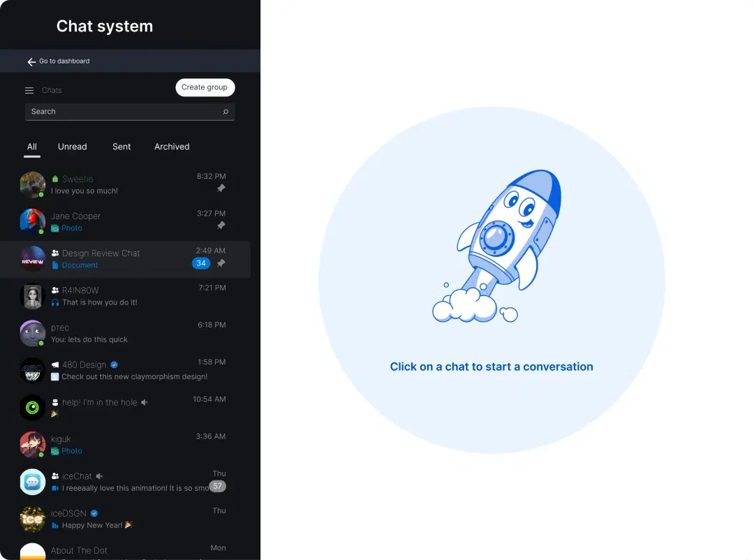Click verified badge next to 480 Design
754x560 pixels.
114,364
